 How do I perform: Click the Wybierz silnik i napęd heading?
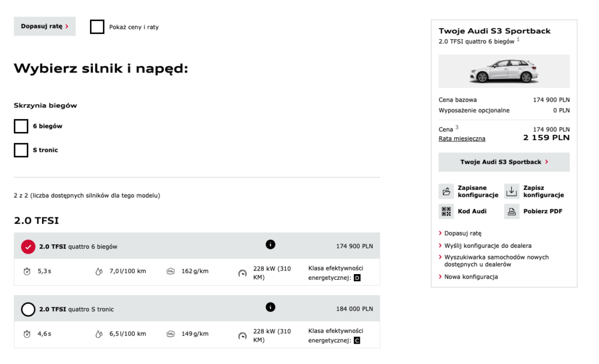(x=101, y=69)
